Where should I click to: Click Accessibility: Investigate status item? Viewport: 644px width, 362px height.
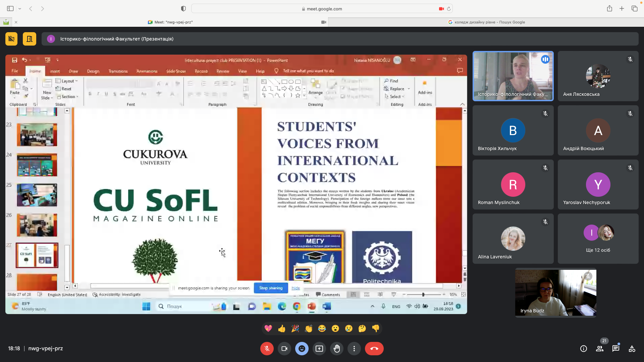[116, 295]
